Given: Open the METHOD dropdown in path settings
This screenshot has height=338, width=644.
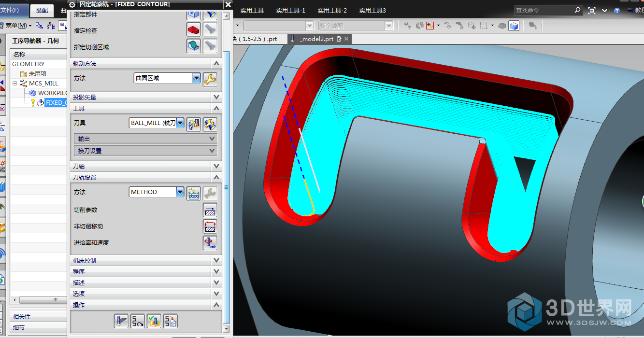Looking at the screenshot, I should point(180,192).
